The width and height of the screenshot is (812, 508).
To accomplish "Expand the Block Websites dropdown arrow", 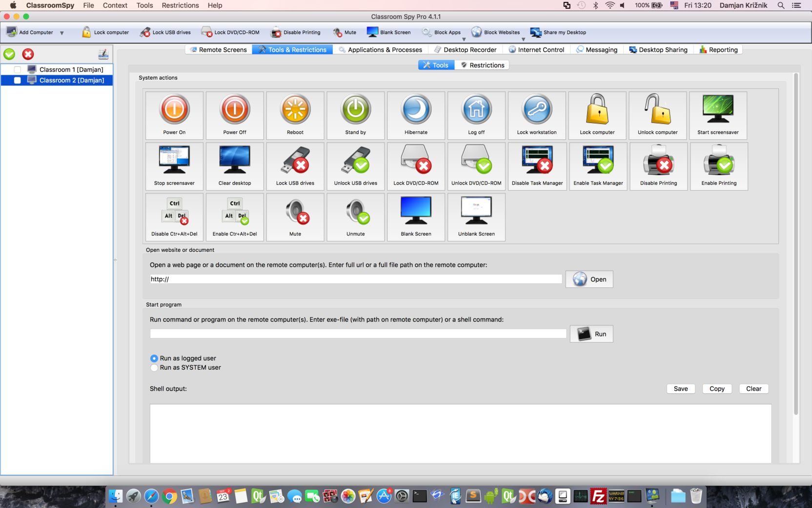I will (x=523, y=39).
